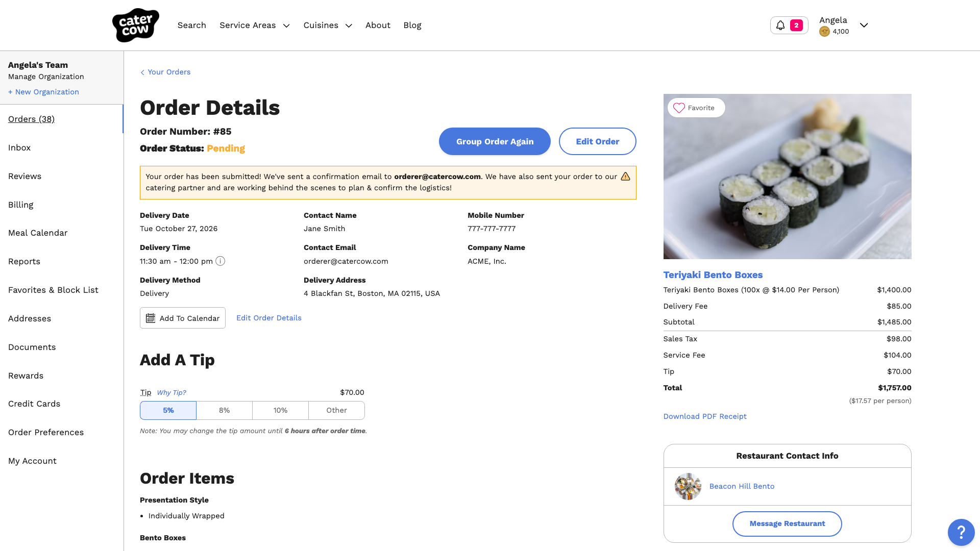980x551 pixels.
Task: Expand the Cuisines dropdown
Action: click(x=328, y=25)
